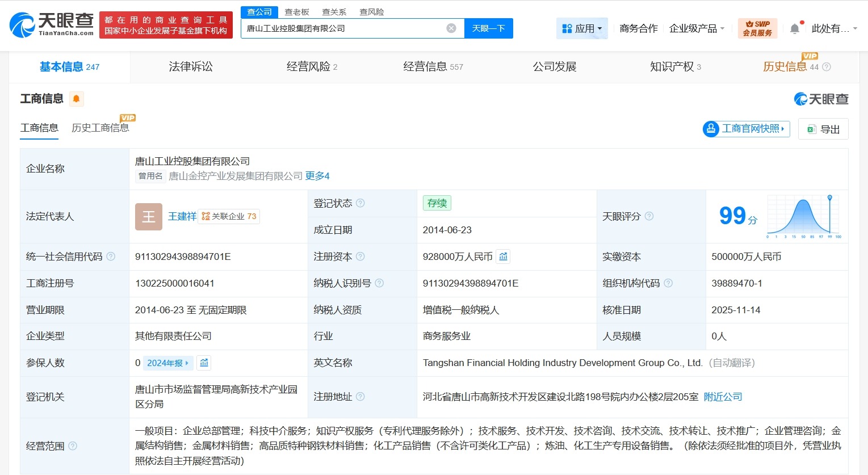Click the chart icon beside 注册资本 amount

[502, 256]
